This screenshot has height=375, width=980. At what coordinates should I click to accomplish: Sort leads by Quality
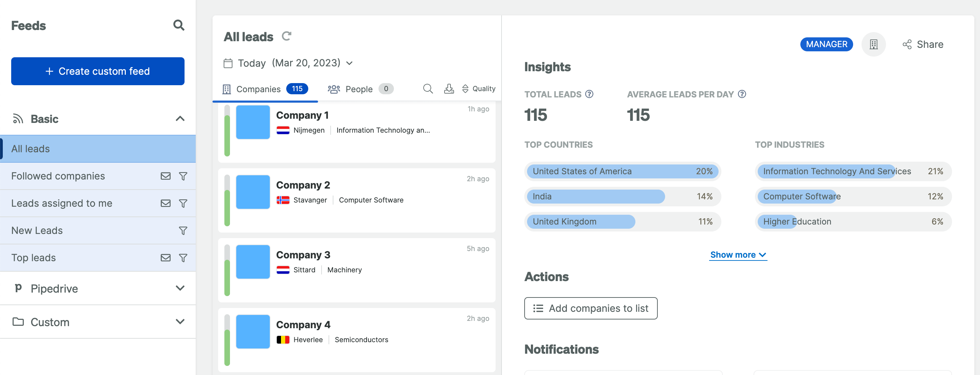(478, 89)
